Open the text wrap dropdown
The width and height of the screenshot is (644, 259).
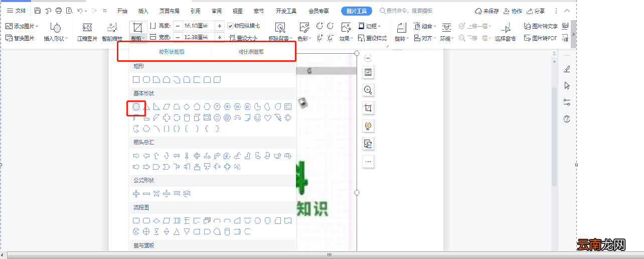[x=453, y=39]
